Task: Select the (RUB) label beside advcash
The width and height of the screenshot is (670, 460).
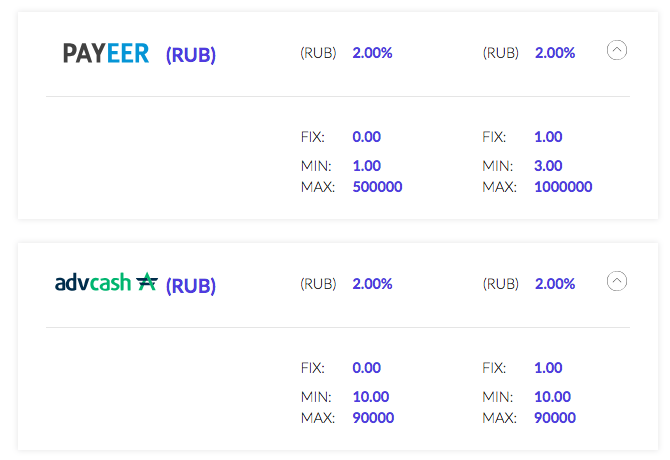Action: pyautogui.click(x=191, y=286)
